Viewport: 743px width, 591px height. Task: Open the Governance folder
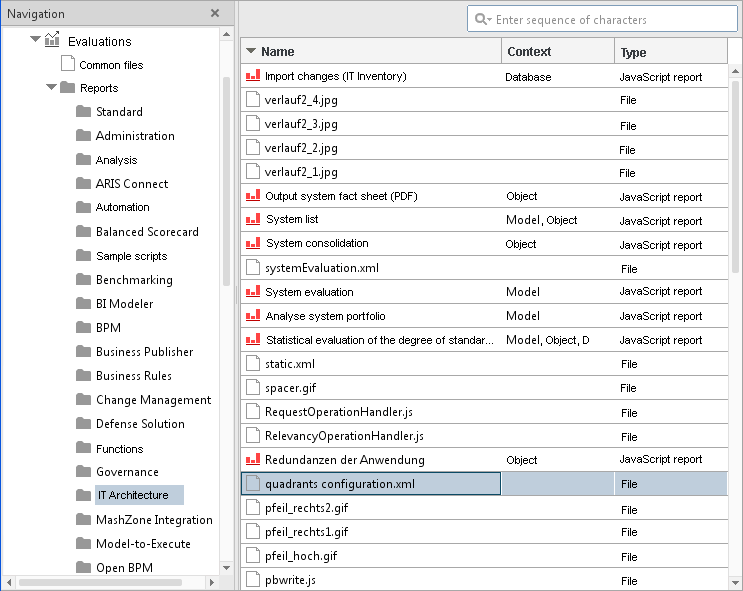coord(127,472)
